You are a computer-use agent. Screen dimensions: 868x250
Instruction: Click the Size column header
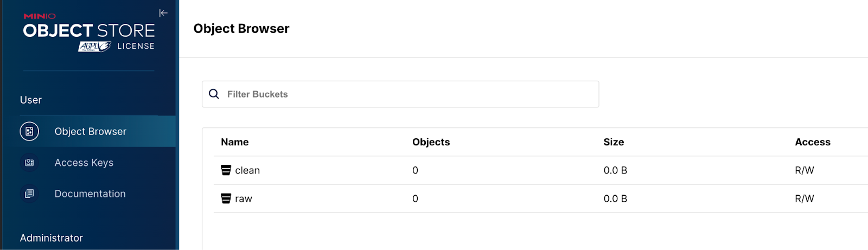pos(614,142)
